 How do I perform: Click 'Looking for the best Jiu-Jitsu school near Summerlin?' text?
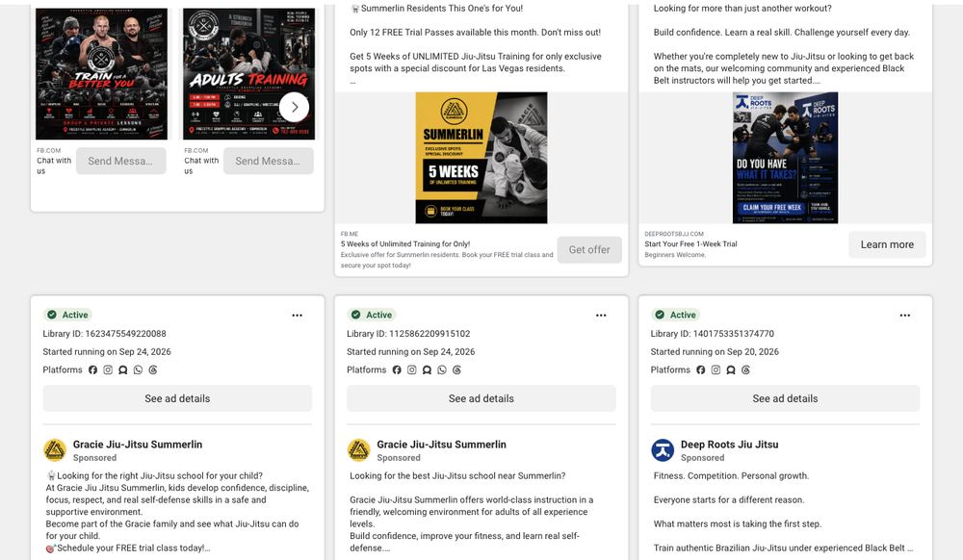click(457, 476)
